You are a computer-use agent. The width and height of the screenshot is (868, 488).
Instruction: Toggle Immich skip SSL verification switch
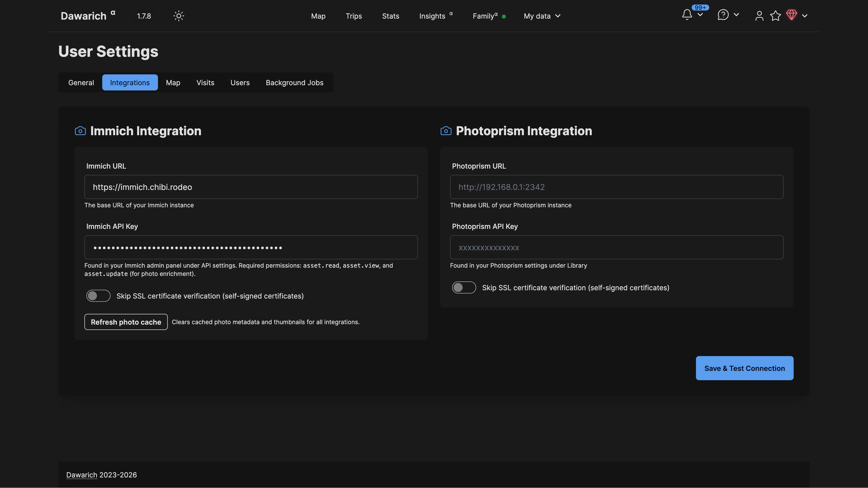(x=98, y=296)
